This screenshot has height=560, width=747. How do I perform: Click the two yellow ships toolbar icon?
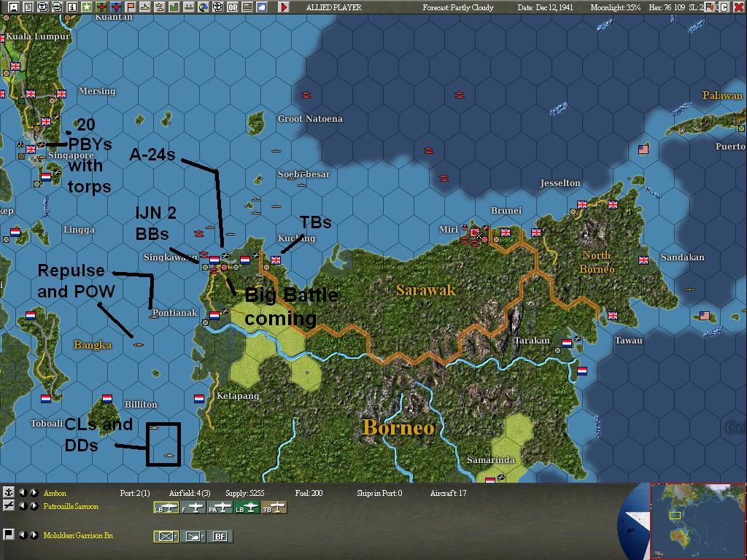pyautogui.click(x=160, y=7)
